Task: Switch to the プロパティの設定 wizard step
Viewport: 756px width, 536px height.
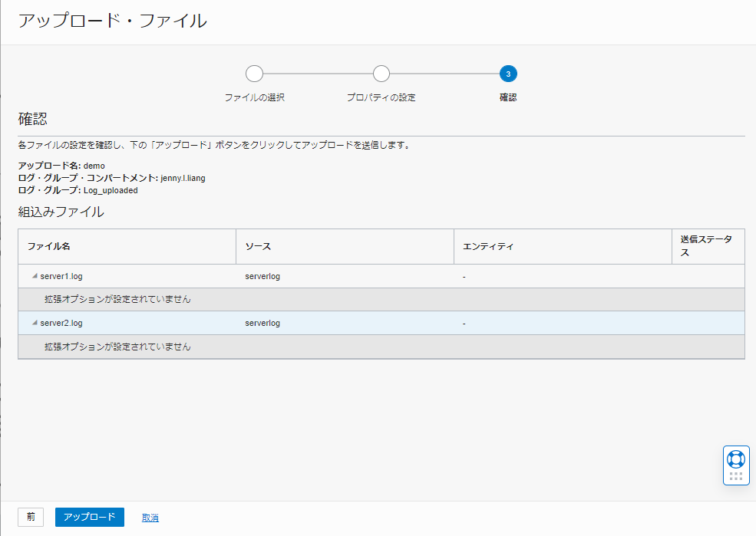Action: (381, 97)
